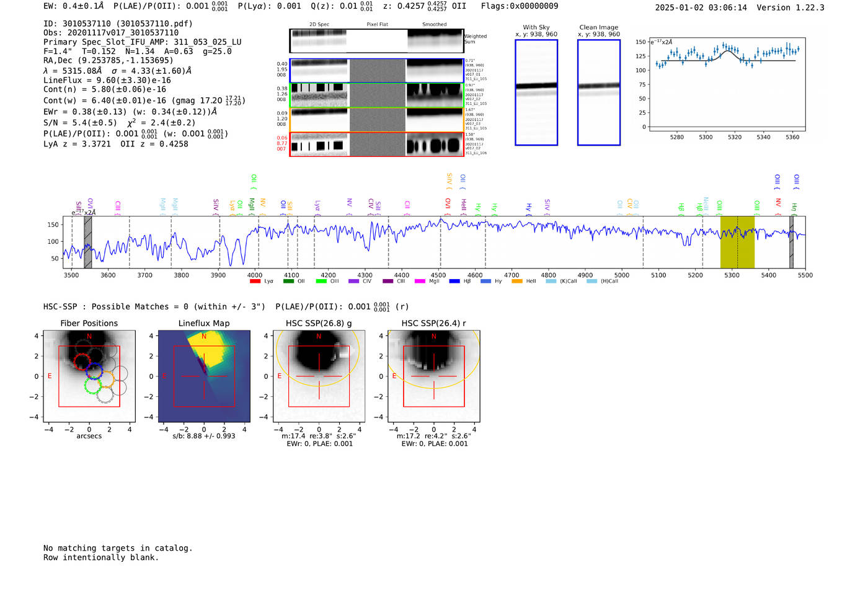Viewport: 868px width, 591px height.
Task: Click the blue fiber circle in Fiber Positions
Action: point(94,371)
